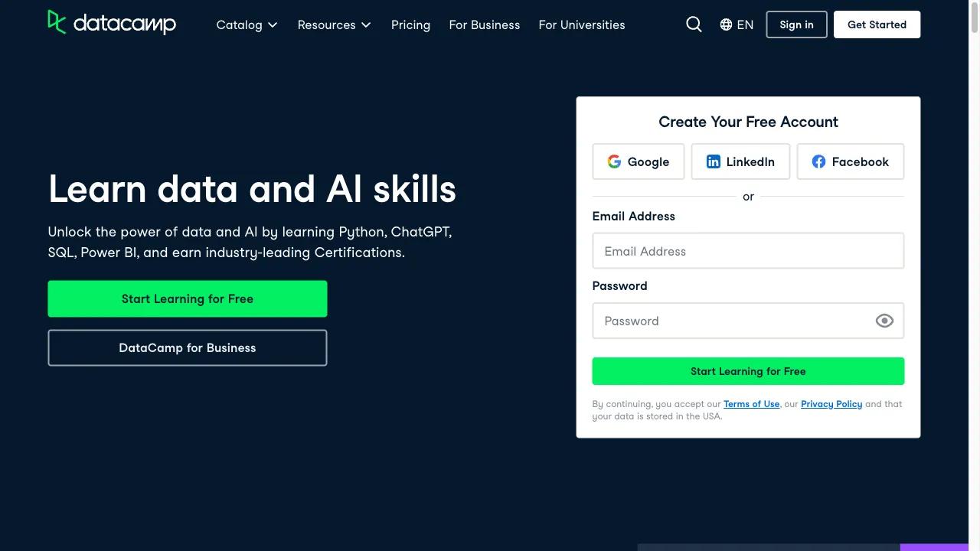
Task: Focus the Password field
Action: pos(748,321)
